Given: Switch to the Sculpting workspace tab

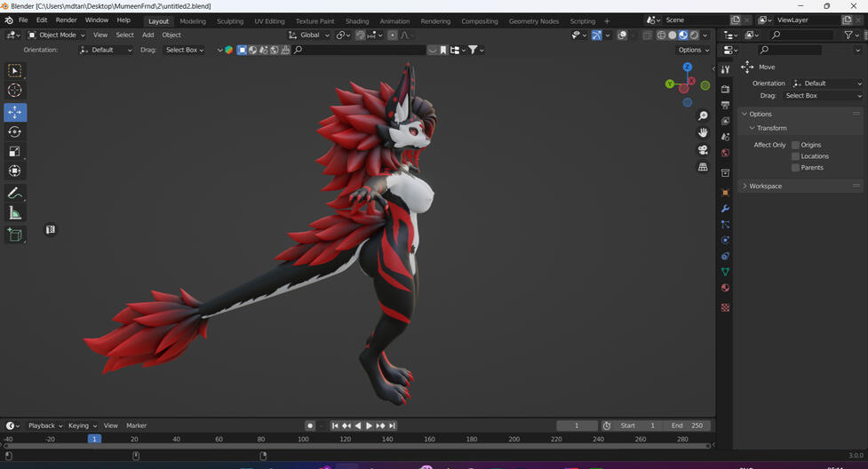Looking at the screenshot, I should point(230,21).
